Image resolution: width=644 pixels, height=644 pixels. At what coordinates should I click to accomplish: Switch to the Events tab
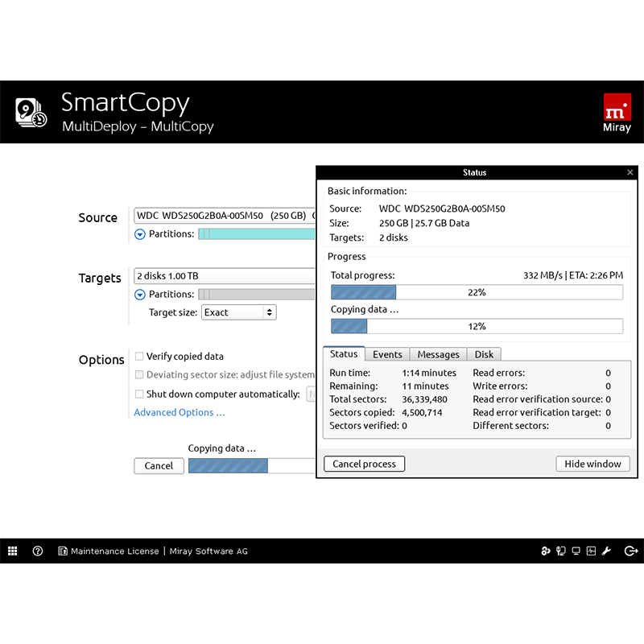pos(387,354)
